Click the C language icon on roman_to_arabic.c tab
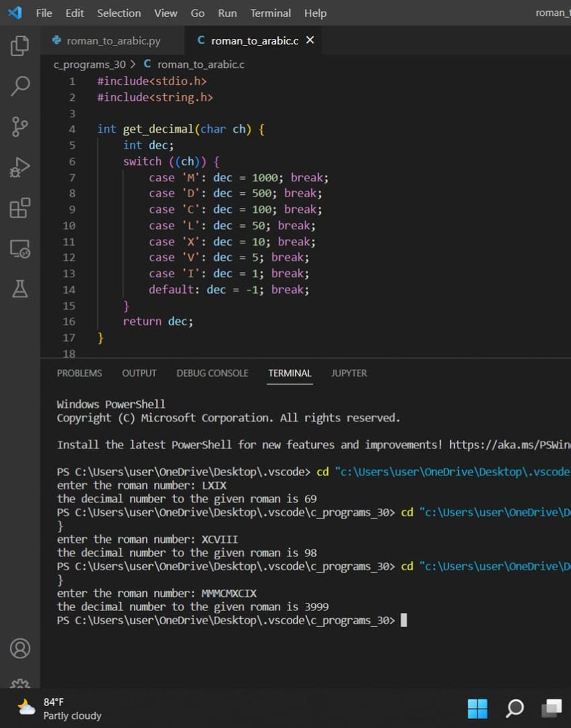 [x=200, y=39]
